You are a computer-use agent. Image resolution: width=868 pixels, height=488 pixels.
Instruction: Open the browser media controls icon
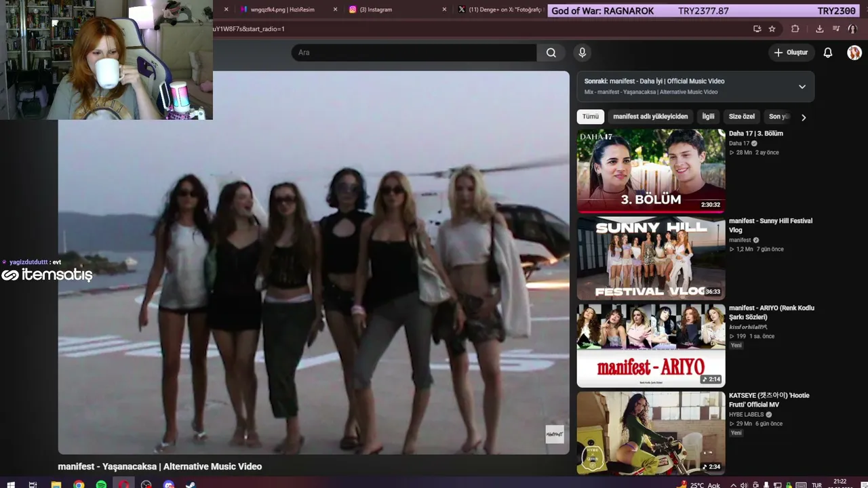[x=836, y=29]
